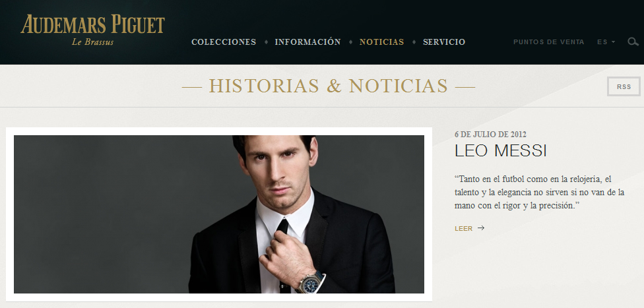The height and width of the screenshot is (308, 644).
Task: Click the date 6 de julio de 2012
Action: point(490,135)
